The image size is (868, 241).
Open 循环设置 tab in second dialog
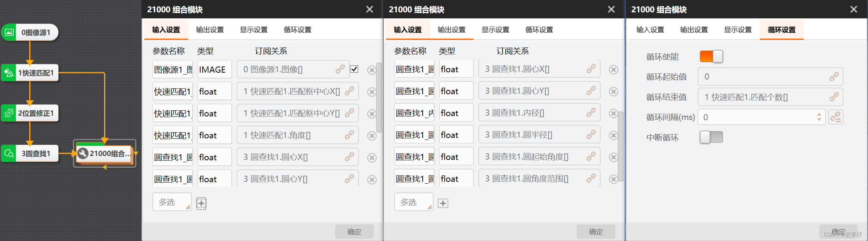tap(539, 30)
